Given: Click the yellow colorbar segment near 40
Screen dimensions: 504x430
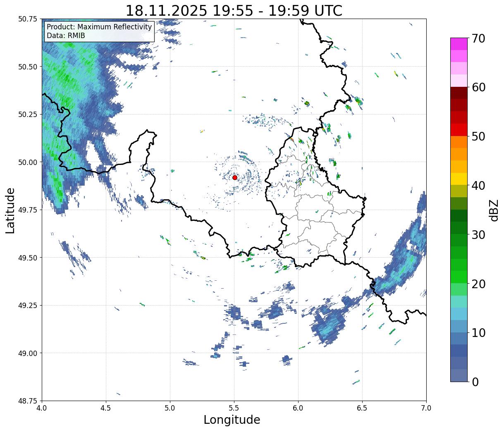Looking at the screenshot, I should coord(459,179).
